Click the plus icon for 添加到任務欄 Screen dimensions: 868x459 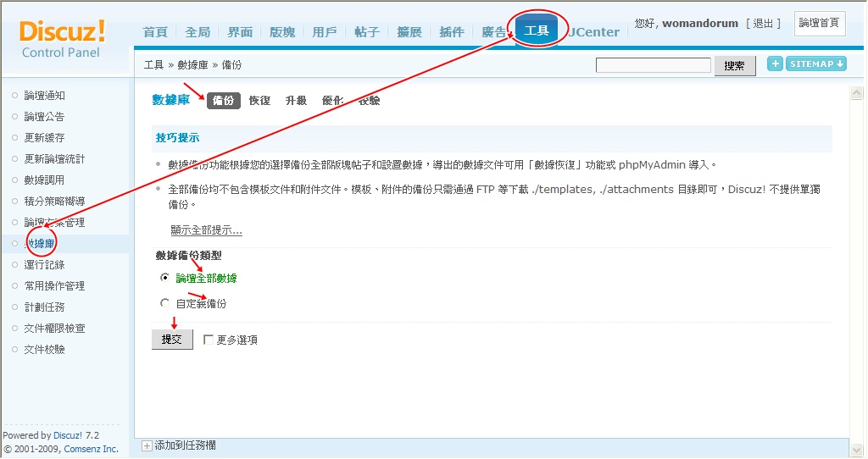(147, 445)
